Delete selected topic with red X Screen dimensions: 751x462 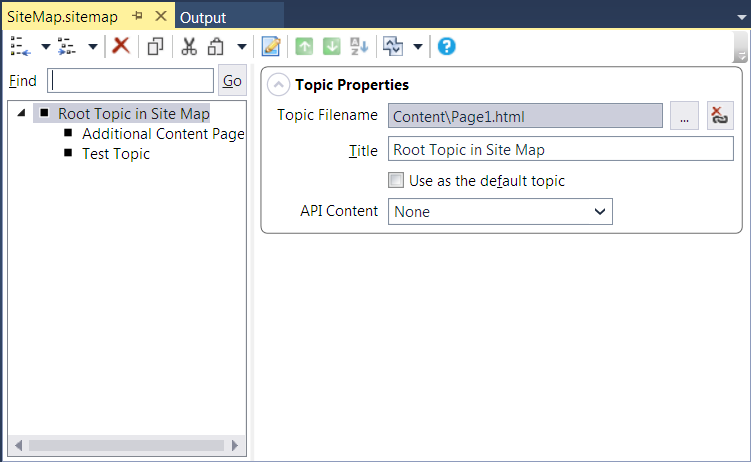pyautogui.click(x=121, y=46)
